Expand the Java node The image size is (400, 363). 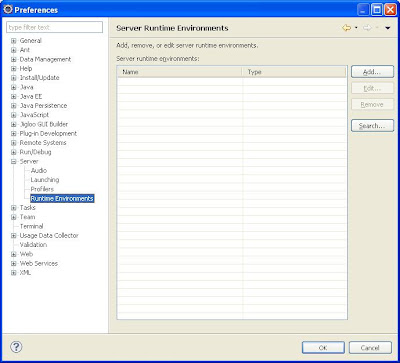14,87
